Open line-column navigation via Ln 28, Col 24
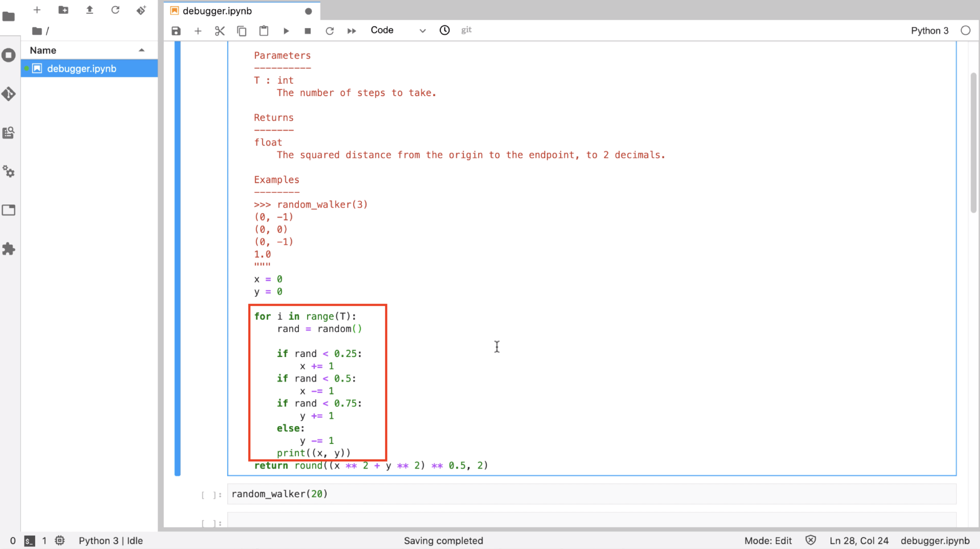980x549 pixels. click(859, 540)
